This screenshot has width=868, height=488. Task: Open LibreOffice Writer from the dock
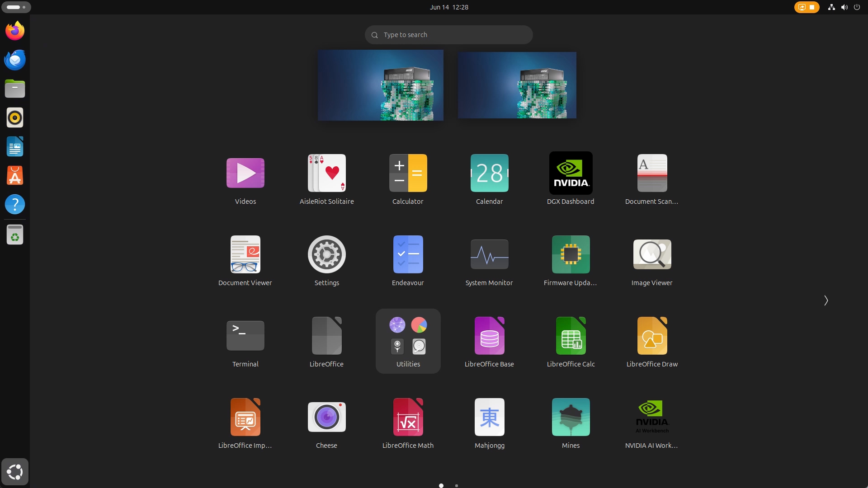click(x=15, y=146)
